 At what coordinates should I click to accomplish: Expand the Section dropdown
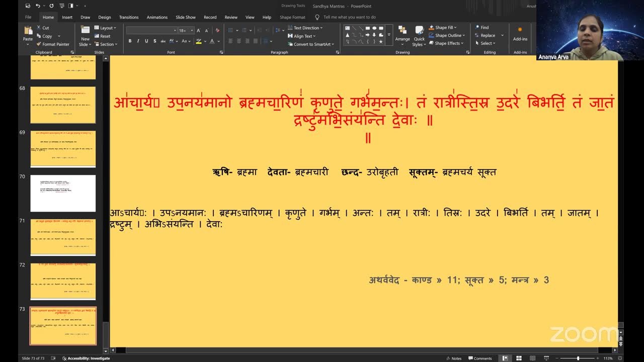106,44
